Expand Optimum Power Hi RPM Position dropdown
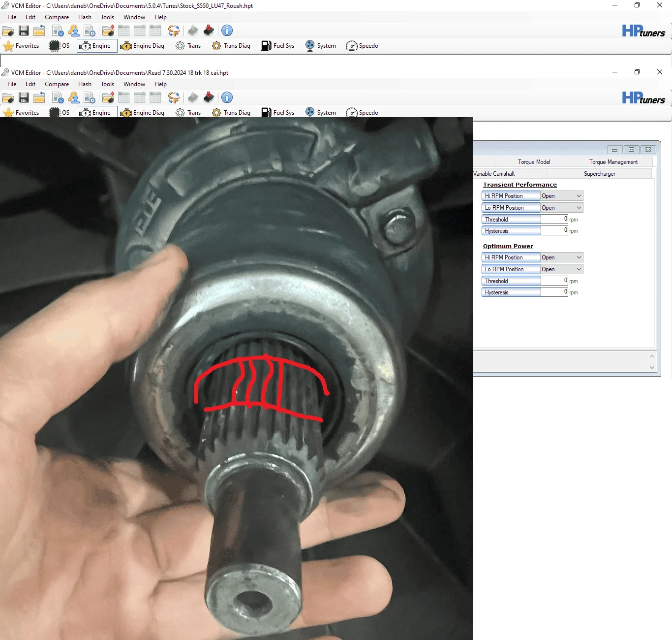Viewport: 672px width, 640px height. (x=579, y=257)
